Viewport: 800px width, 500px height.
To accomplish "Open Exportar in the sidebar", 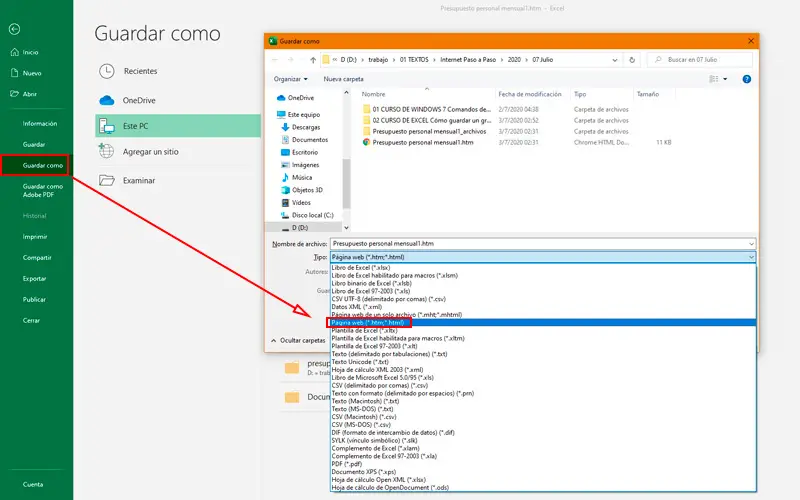I will 34,279.
